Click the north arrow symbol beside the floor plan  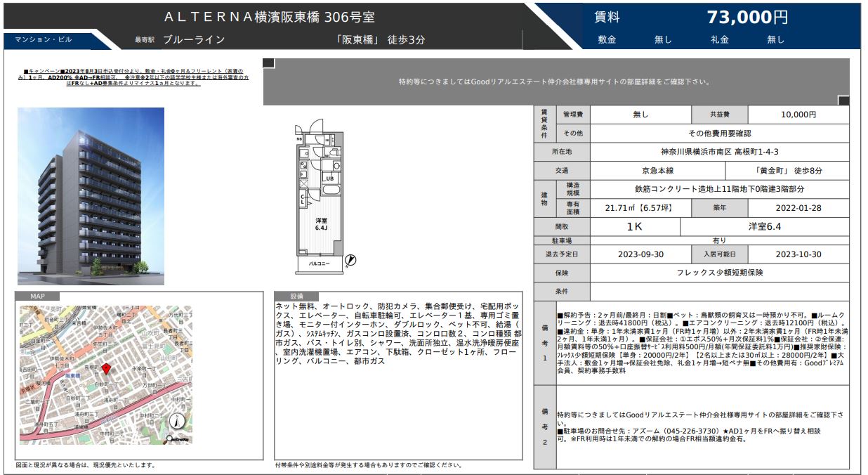coord(351,261)
